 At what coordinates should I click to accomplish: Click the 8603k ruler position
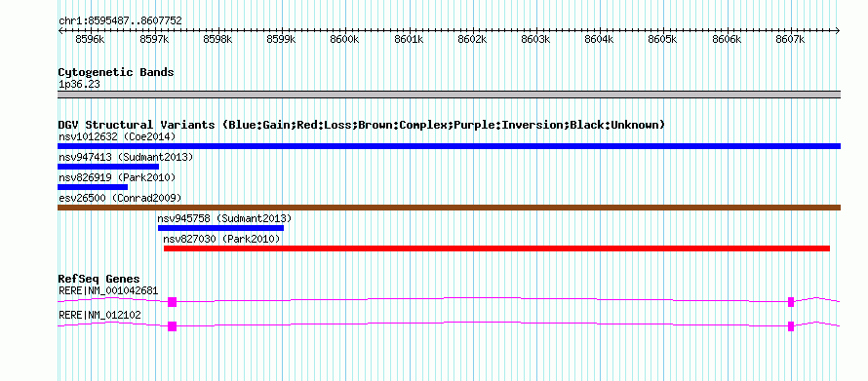coord(535,39)
